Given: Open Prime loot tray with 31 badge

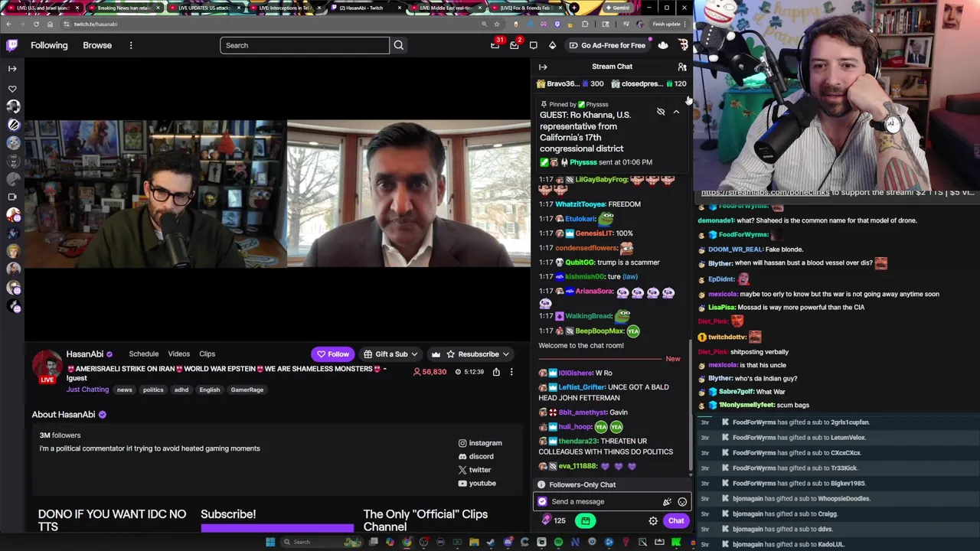Looking at the screenshot, I should pyautogui.click(x=495, y=45).
